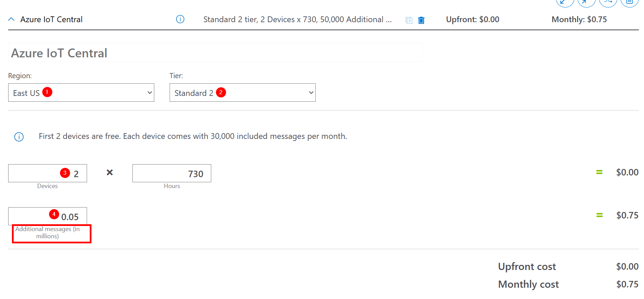
Task: Click the 'Upfront cost' total label
Action: [x=527, y=267]
